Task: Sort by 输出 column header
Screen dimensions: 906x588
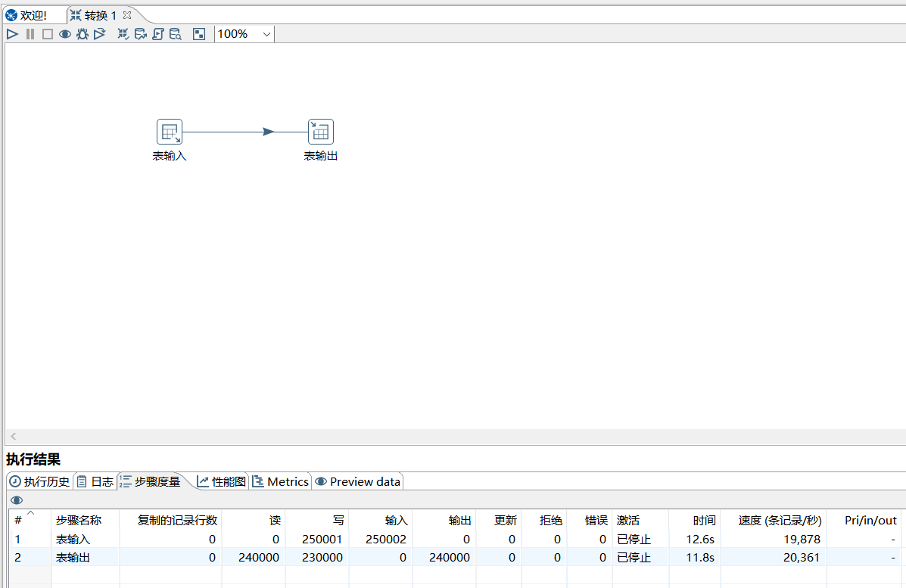Action: (x=444, y=521)
